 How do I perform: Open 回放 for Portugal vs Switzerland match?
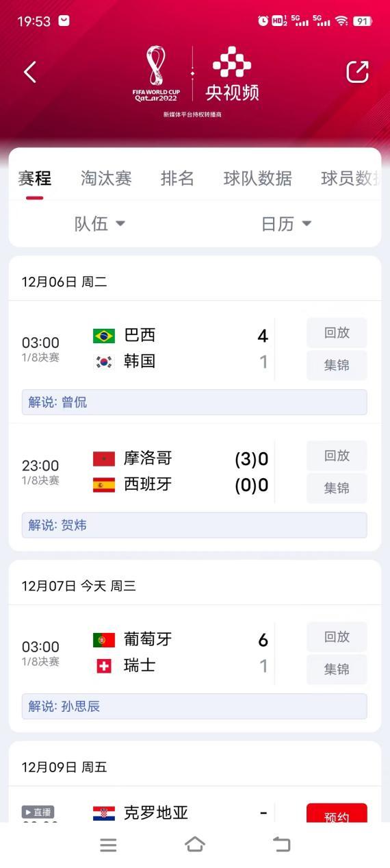(337, 637)
